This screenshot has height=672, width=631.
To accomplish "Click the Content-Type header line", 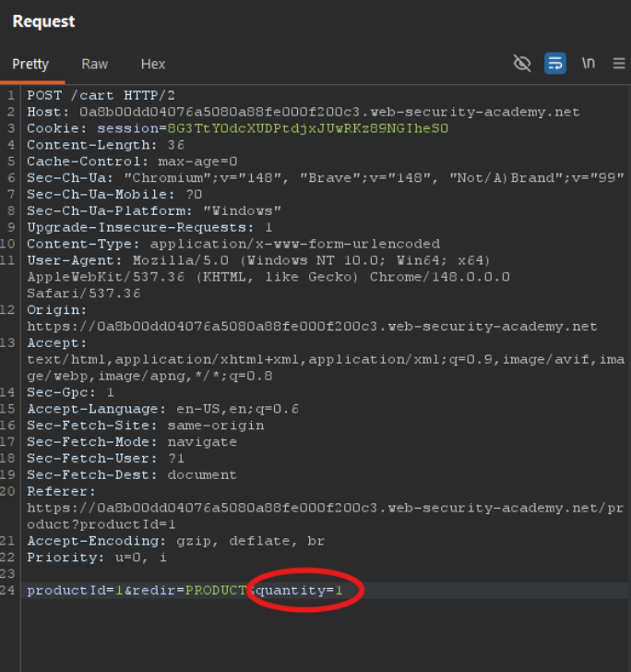I will (233, 244).
